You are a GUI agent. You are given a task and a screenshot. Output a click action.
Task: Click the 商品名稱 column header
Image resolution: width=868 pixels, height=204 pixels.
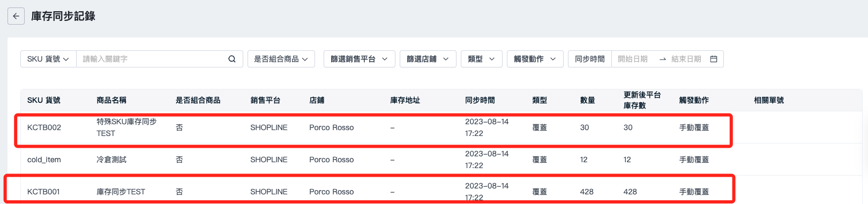click(x=111, y=100)
